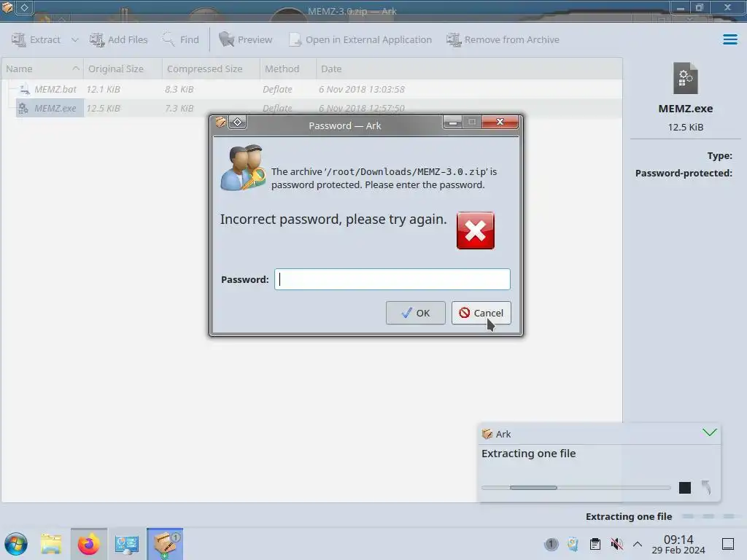Click the main window pin icon

24,7
